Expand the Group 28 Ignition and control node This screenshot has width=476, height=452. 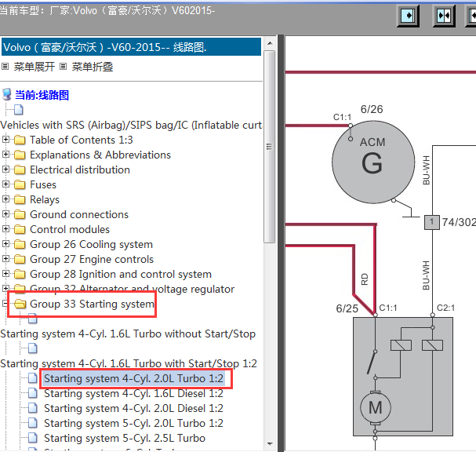coord(5,273)
